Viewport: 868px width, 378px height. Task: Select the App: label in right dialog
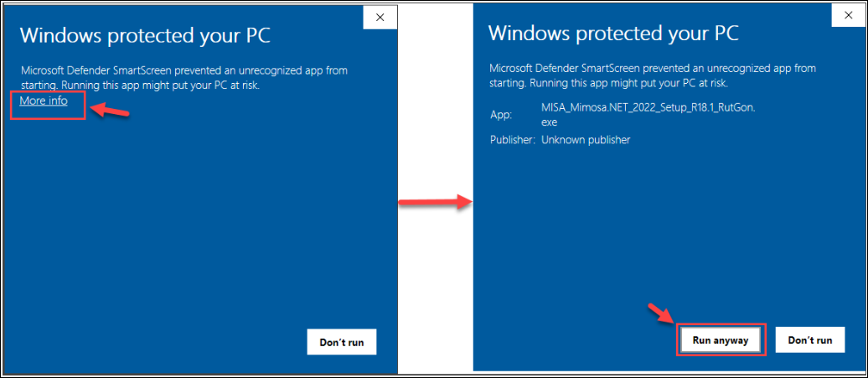click(501, 115)
